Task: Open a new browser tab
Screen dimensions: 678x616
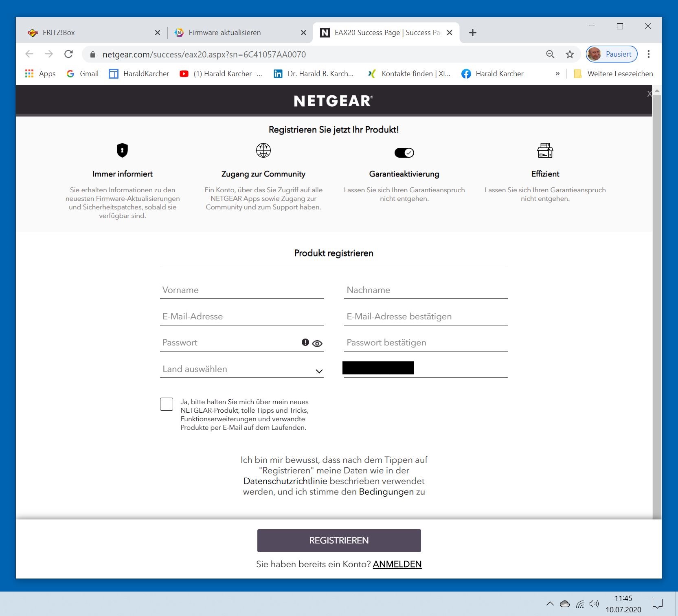Action: point(472,33)
